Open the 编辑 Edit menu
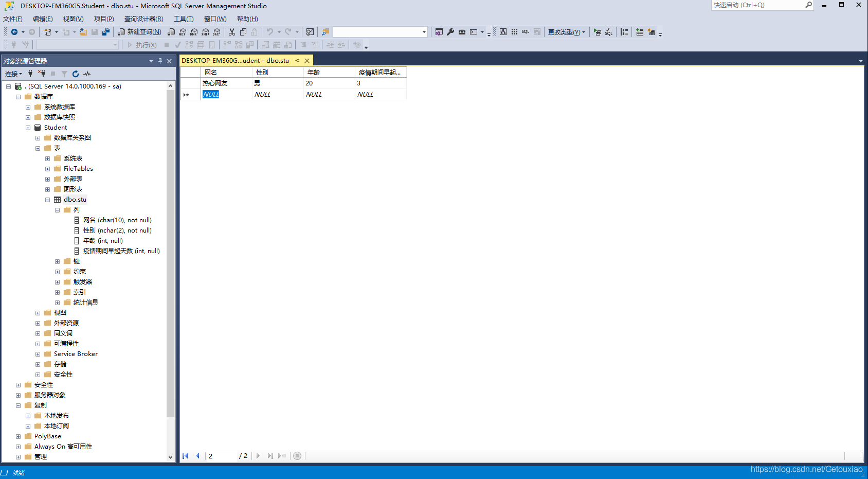Screen dimensions: 868x479 pyautogui.click(x=43, y=19)
